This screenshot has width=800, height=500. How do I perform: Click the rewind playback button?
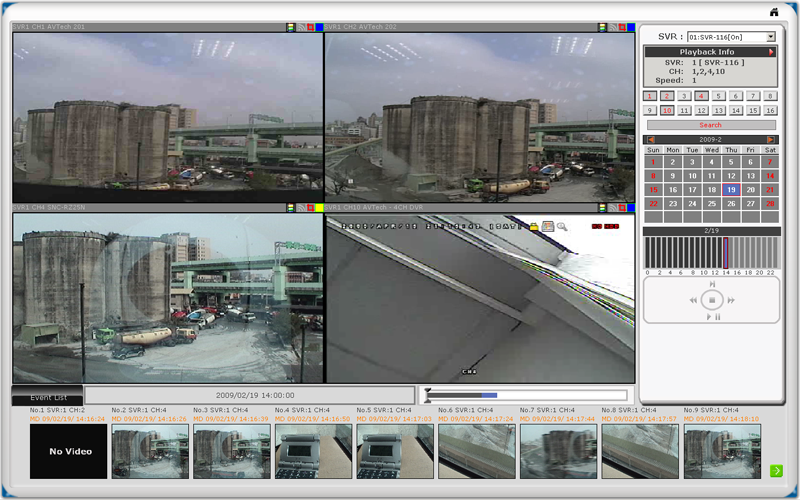pyautogui.click(x=693, y=300)
